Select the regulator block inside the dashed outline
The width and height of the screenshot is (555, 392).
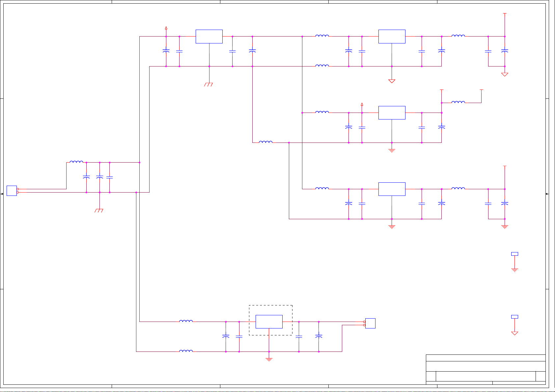(x=269, y=322)
